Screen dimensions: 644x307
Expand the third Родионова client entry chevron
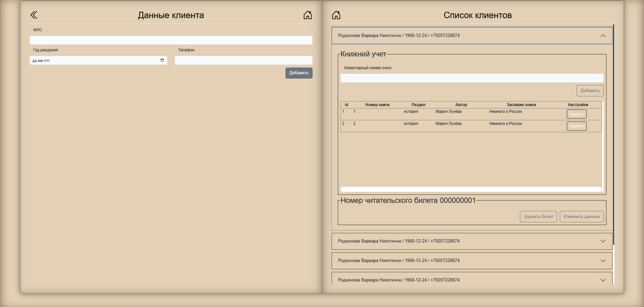[603, 261]
